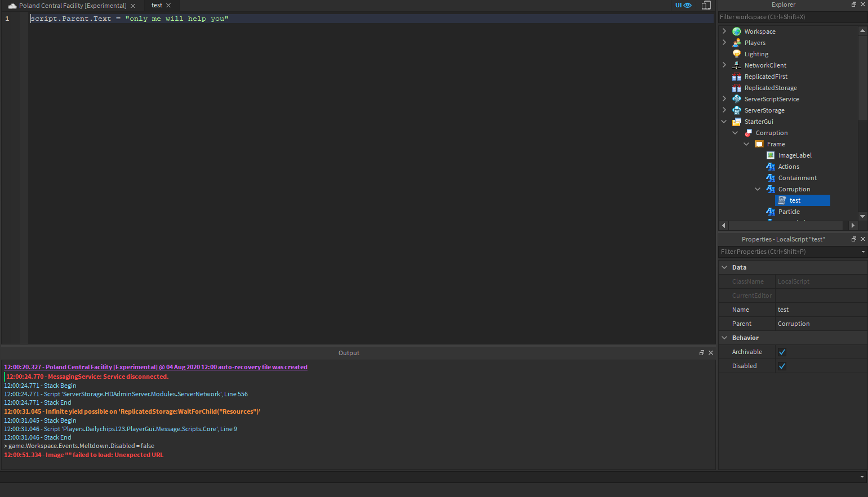Click the Particle TextLabel icon
868x497 pixels.
coord(771,212)
